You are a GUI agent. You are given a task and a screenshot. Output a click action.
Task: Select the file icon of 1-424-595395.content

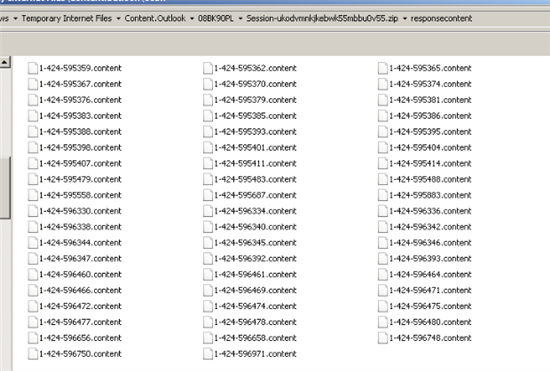click(383, 131)
